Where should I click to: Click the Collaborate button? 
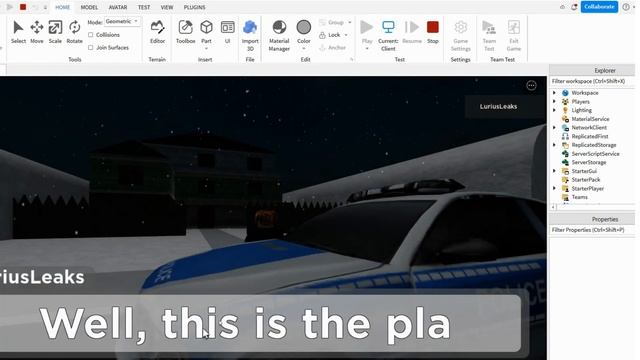[599, 7]
